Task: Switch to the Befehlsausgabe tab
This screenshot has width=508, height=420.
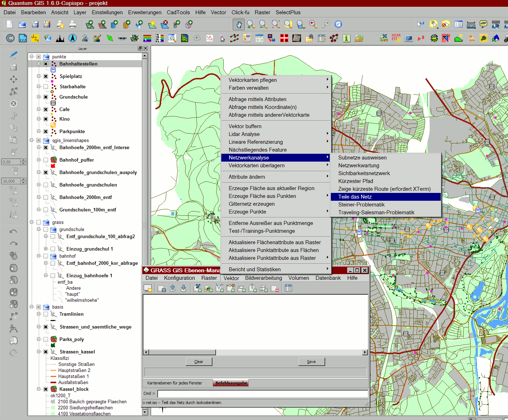Action: pyautogui.click(x=231, y=383)
